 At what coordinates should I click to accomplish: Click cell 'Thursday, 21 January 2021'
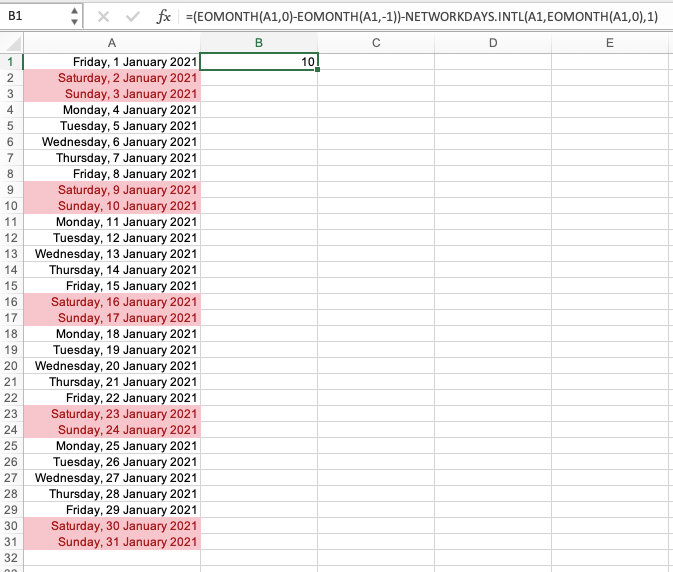coord(112,381)
